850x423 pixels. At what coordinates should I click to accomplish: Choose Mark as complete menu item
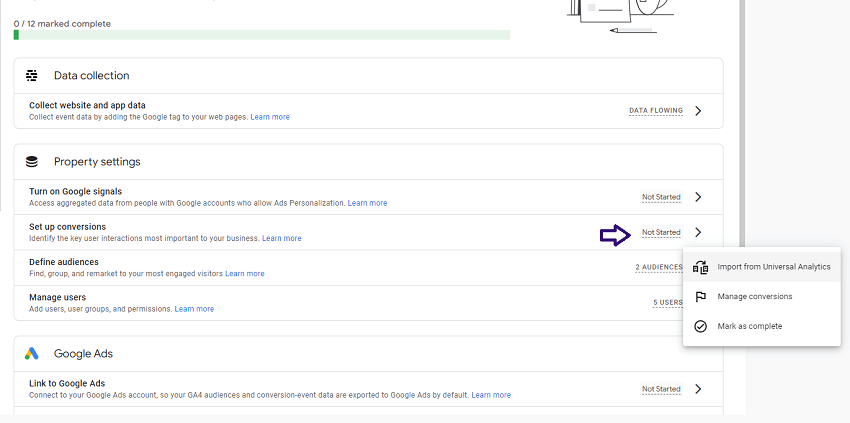(762, 326)
